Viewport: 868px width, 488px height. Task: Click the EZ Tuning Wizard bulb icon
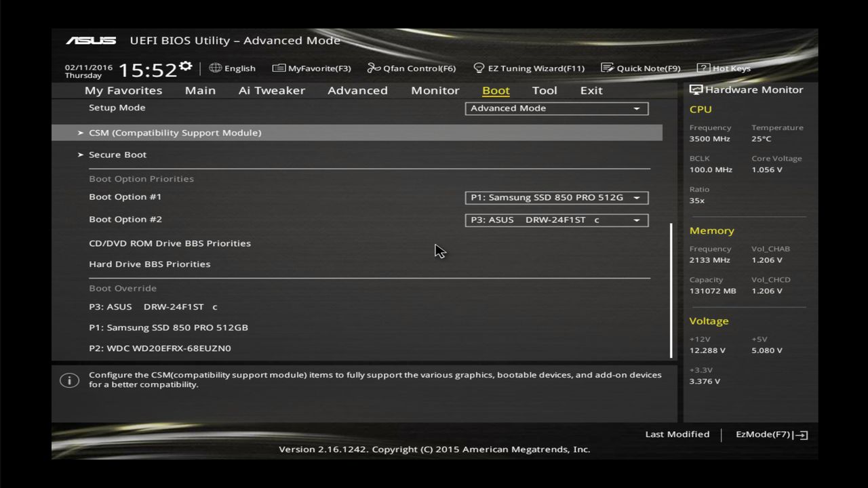(479, 68)
